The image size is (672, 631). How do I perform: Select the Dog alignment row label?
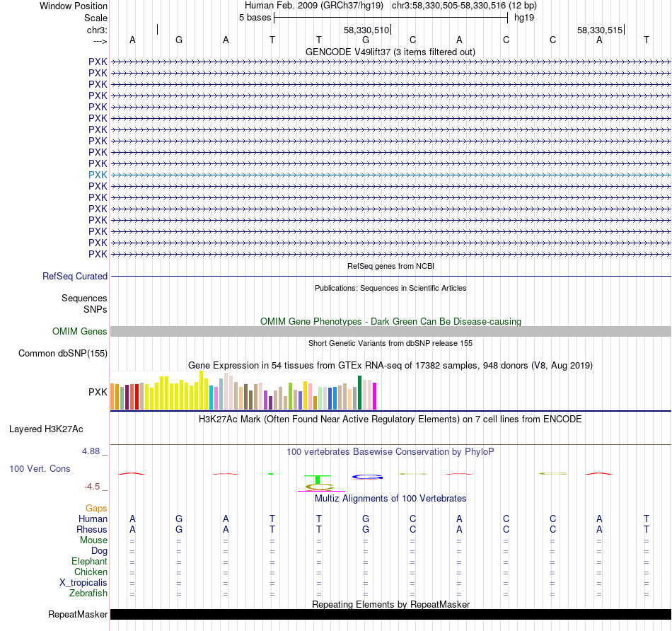99,551
